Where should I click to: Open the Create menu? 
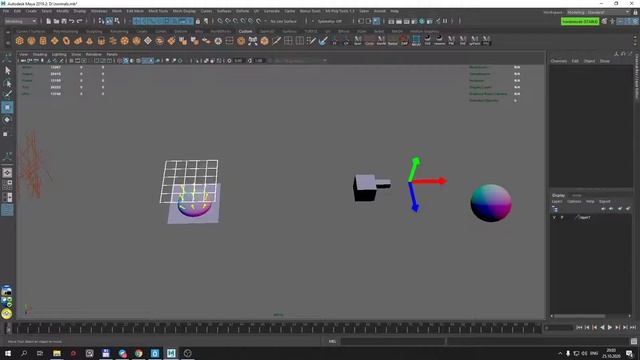[31, 11]
